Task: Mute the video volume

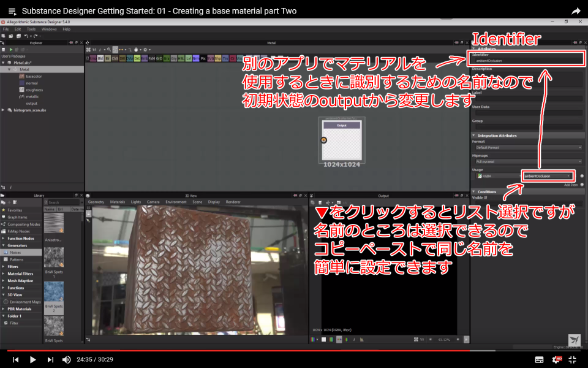Action: [66, 360]
